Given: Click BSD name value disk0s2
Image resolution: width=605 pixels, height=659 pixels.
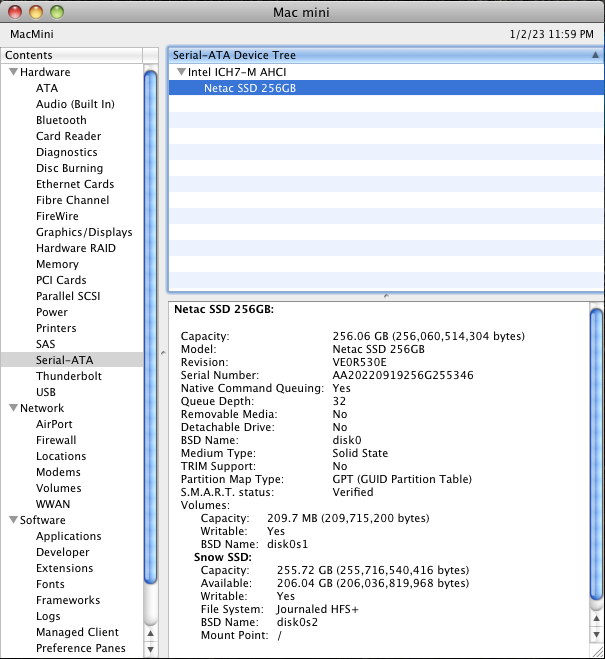Looking at the screenshot, I should point(297,622).
